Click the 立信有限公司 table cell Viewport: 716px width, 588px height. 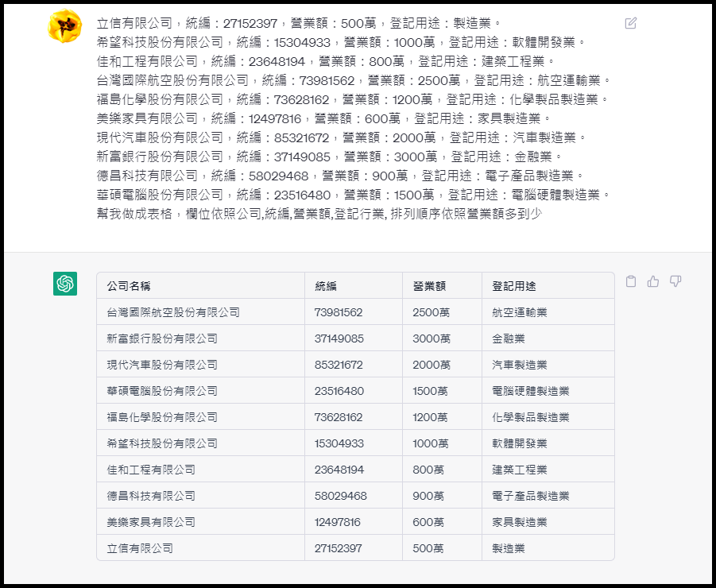coord(200,547)
